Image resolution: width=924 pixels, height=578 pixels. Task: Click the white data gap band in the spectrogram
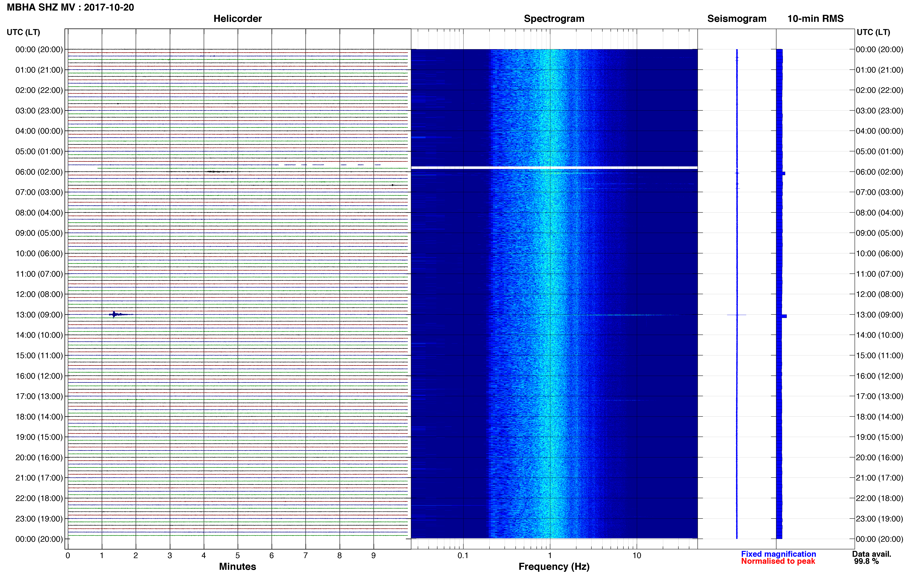click(x=554, y=167)
